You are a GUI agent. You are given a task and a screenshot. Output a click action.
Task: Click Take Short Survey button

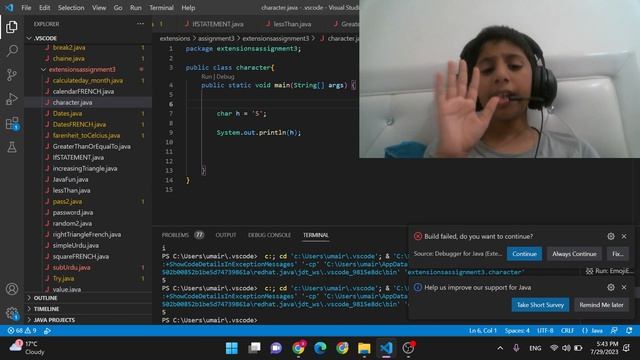click(540, 305)
